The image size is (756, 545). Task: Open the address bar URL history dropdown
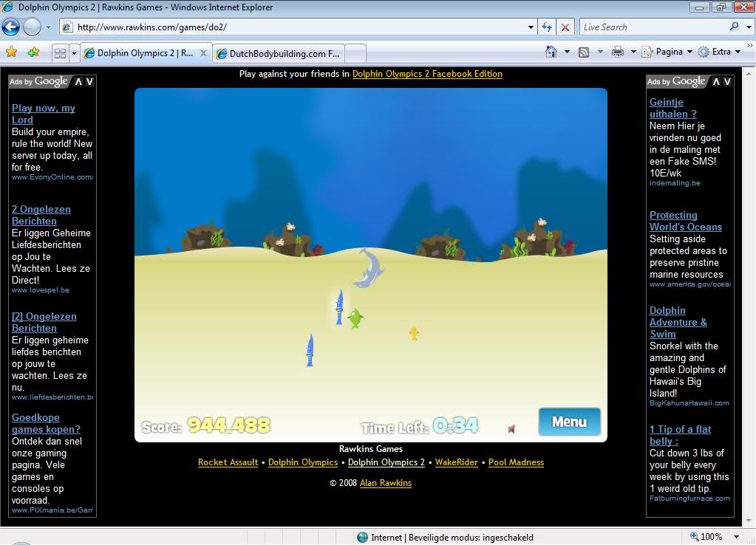click(x=531, y=27)
